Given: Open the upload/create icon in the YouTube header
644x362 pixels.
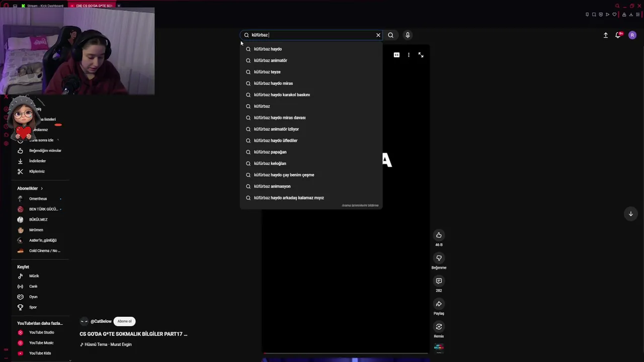Looking at the screenshot, I should (606, 35).
